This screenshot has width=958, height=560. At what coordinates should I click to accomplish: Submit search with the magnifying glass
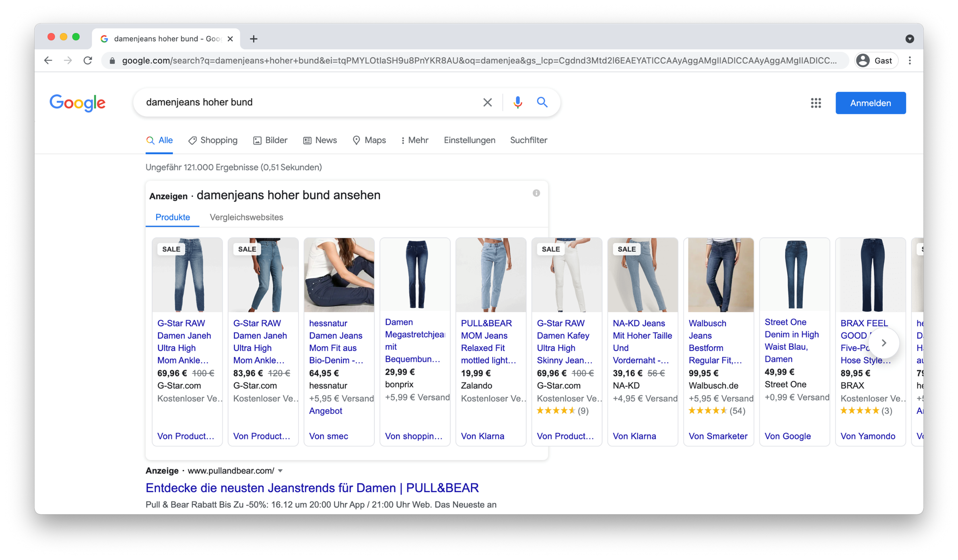pos(542,103)
